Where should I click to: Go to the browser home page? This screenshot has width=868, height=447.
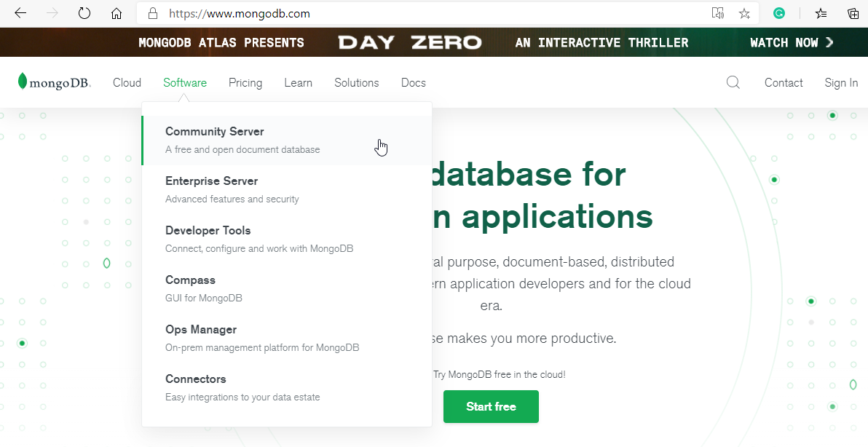[117, 13]
